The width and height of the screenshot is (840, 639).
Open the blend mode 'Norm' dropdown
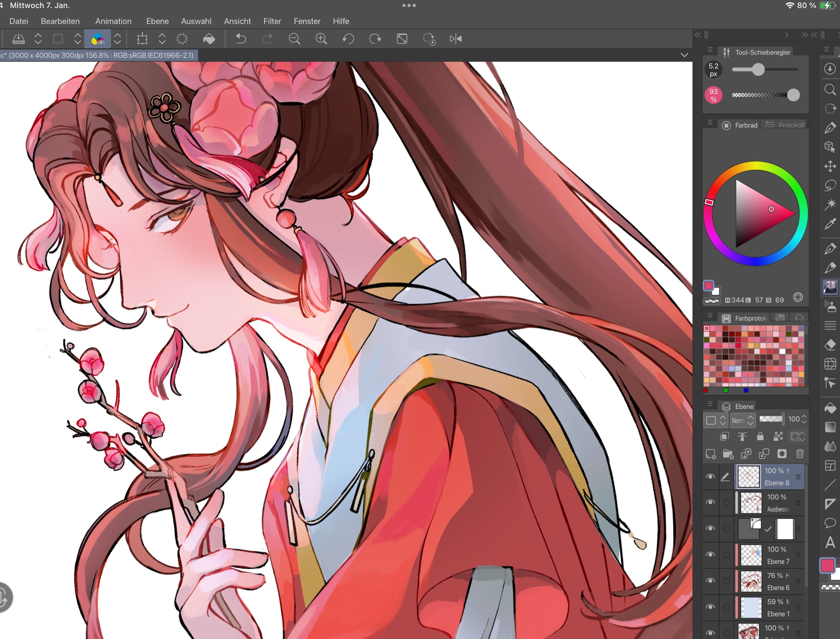pyautogui.click(x=743, y=420)
